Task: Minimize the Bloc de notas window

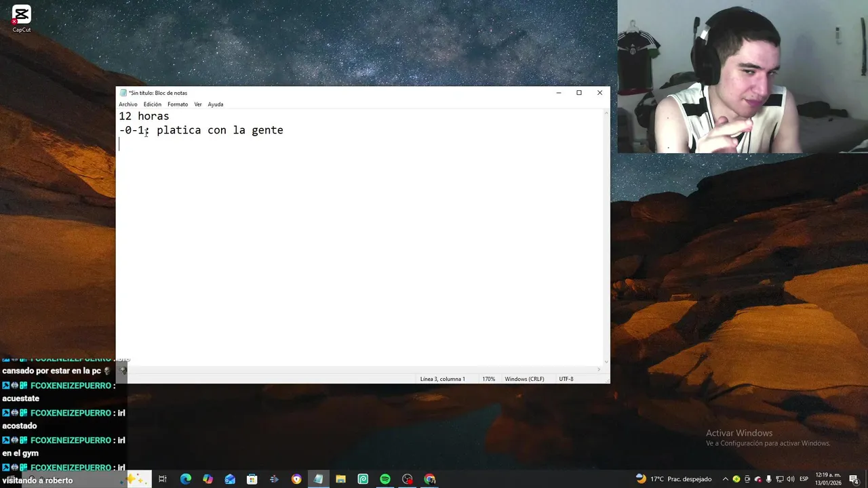Action: click(558, 93)
